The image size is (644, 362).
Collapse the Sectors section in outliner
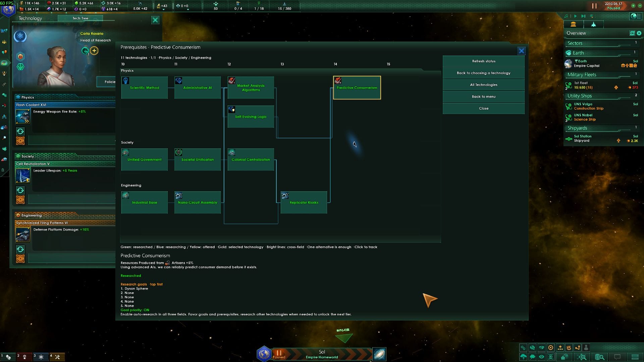tap(602, 43)
